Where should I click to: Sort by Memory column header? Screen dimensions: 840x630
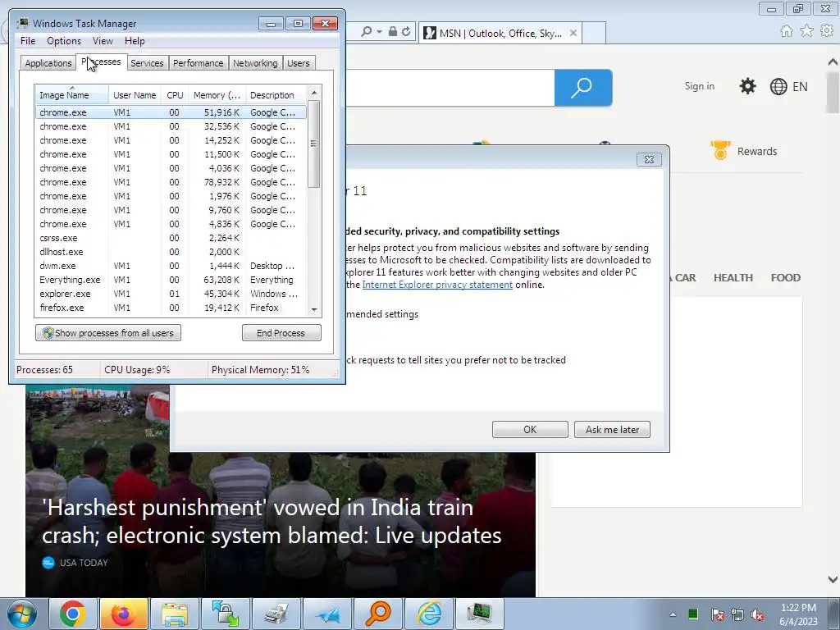(217, 95)
